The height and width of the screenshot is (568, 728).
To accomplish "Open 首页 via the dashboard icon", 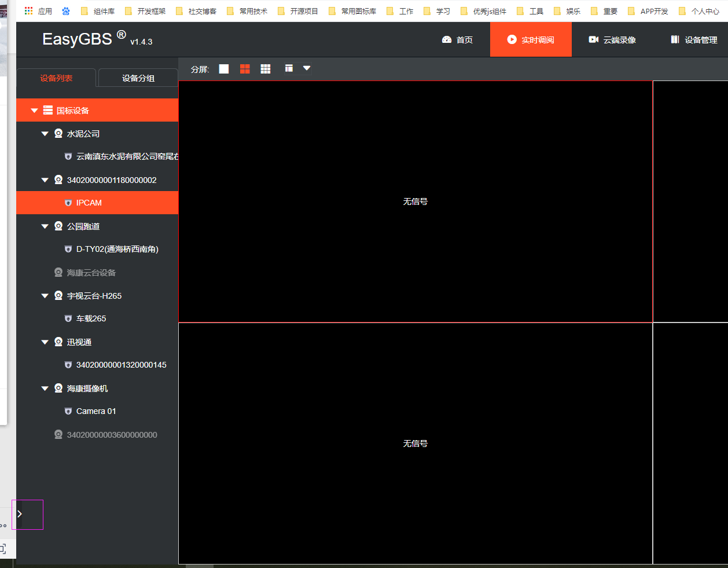I will click(x=446, y=39).
